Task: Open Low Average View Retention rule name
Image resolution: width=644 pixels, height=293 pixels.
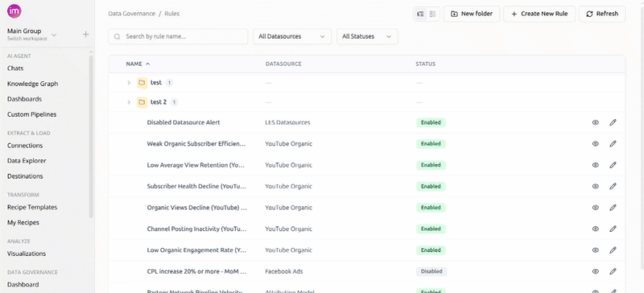Action: coord(196,165)
